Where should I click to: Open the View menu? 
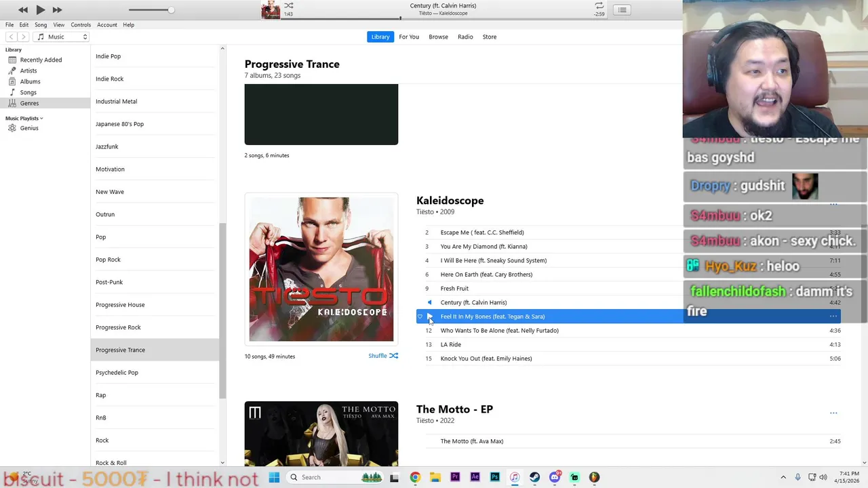[59, 24]
